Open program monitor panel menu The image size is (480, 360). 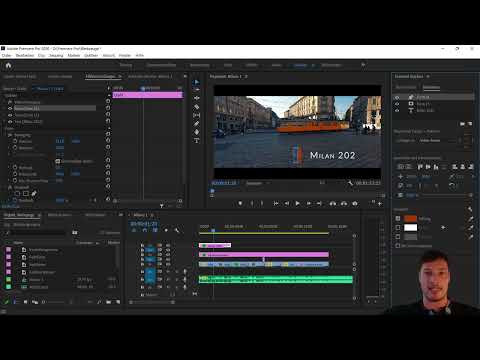[x=246, y=76]
